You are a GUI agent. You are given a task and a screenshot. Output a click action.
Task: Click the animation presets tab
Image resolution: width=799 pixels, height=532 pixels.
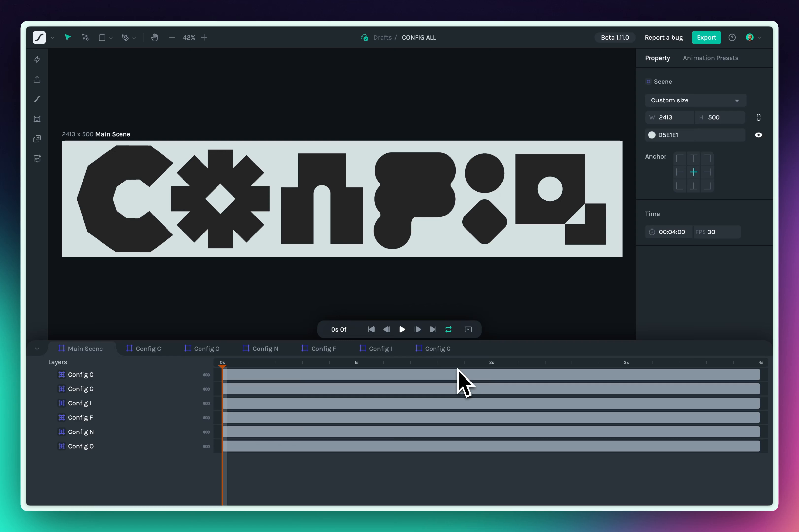(x=711, y=58)
